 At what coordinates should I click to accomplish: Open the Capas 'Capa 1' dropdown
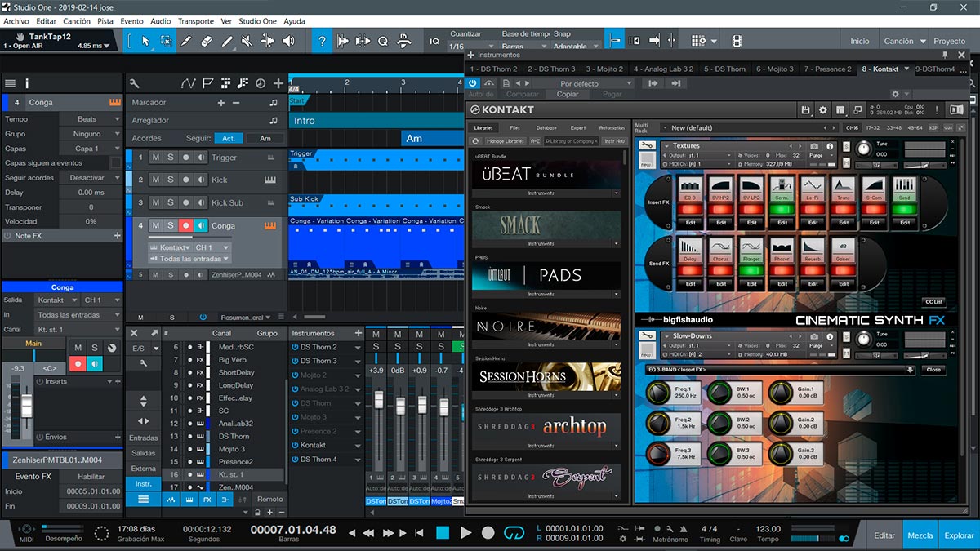click(x=89, y=149)
